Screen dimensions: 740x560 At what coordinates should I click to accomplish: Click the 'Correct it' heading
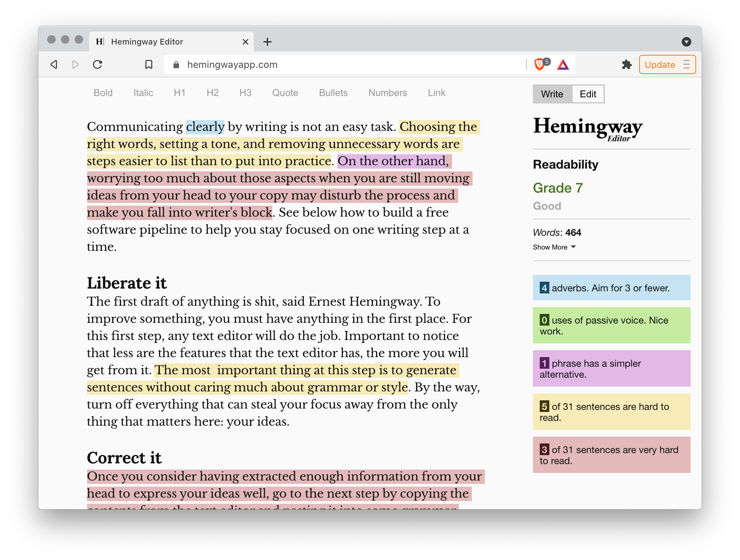click(124, 458)
